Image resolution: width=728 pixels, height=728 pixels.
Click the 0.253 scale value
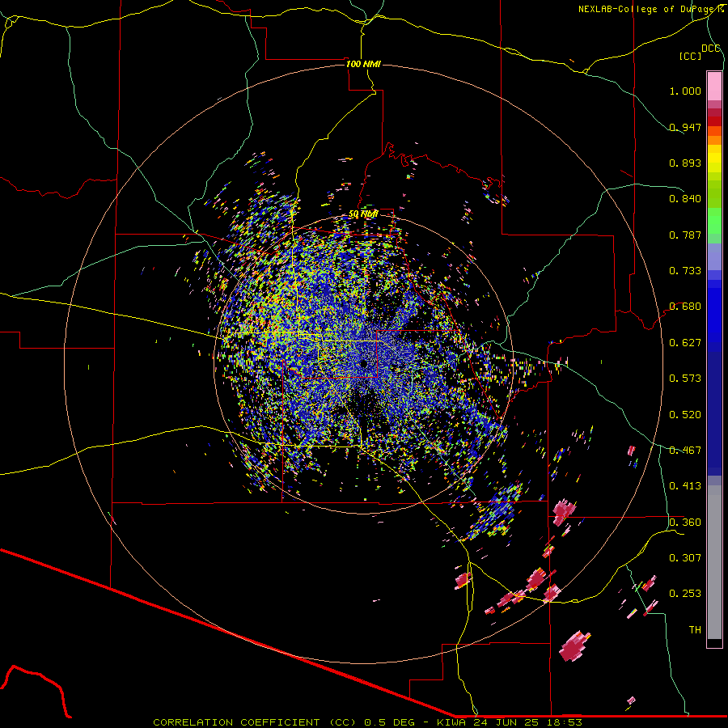tap(685, 594)
